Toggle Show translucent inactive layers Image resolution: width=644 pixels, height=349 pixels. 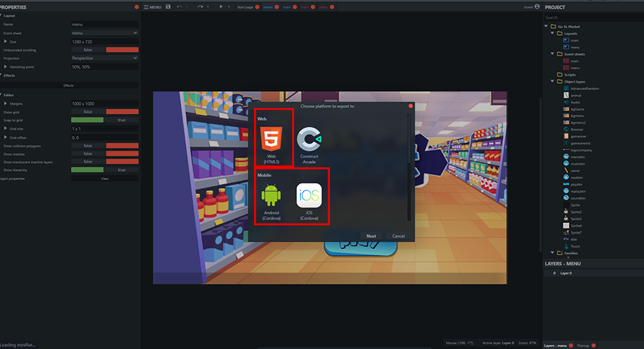[104, 162]
